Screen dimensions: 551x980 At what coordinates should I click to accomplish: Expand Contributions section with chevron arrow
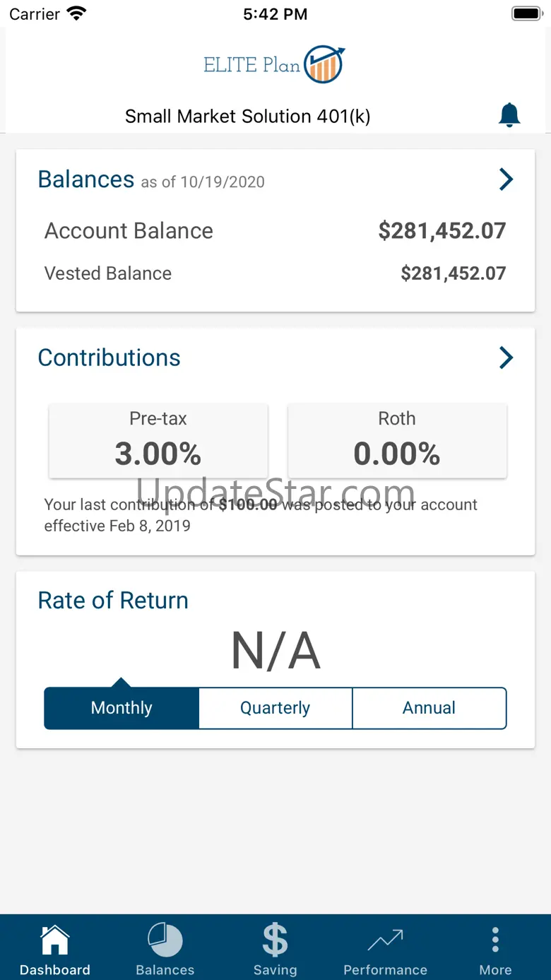(506, 358)
